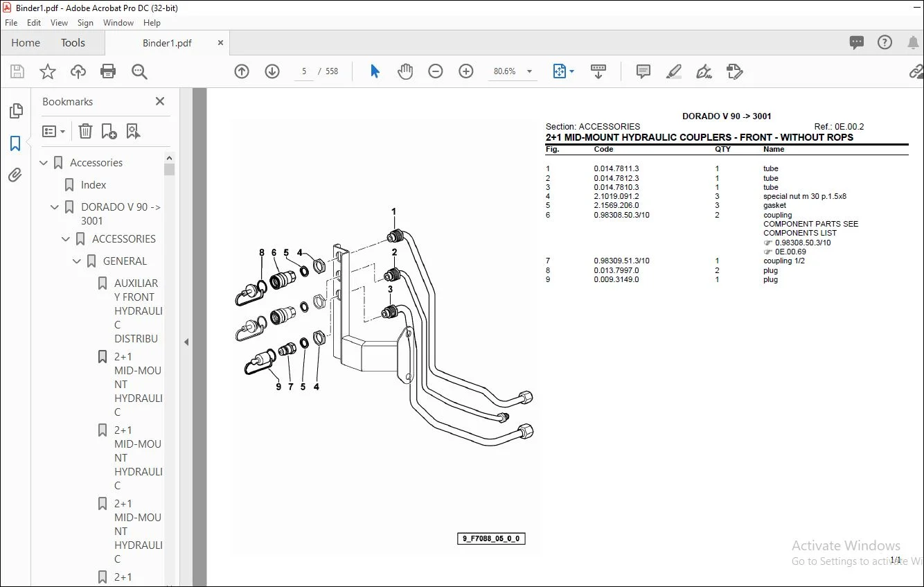Open the Edit menu
This screenshot has width=924, height=587.
pos(34,23)
